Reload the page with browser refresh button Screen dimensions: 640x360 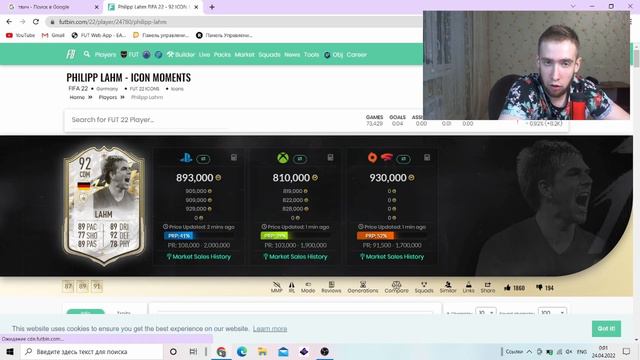[36, 22]
